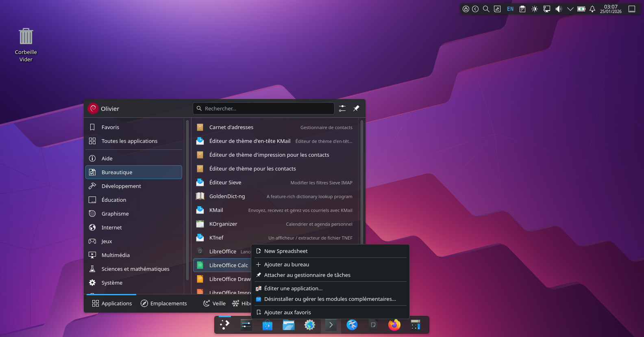Open the Graphisme category
Screen dimensions: 644x337
pos(134,214)
